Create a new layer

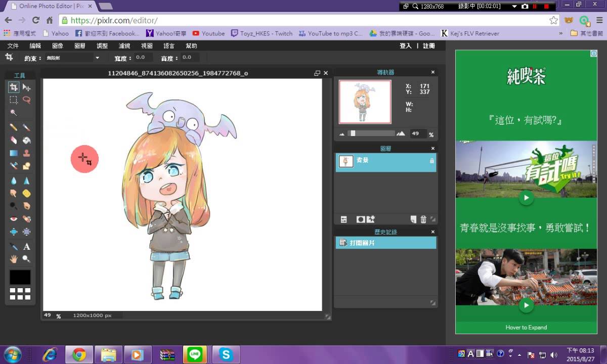point(413,219)
